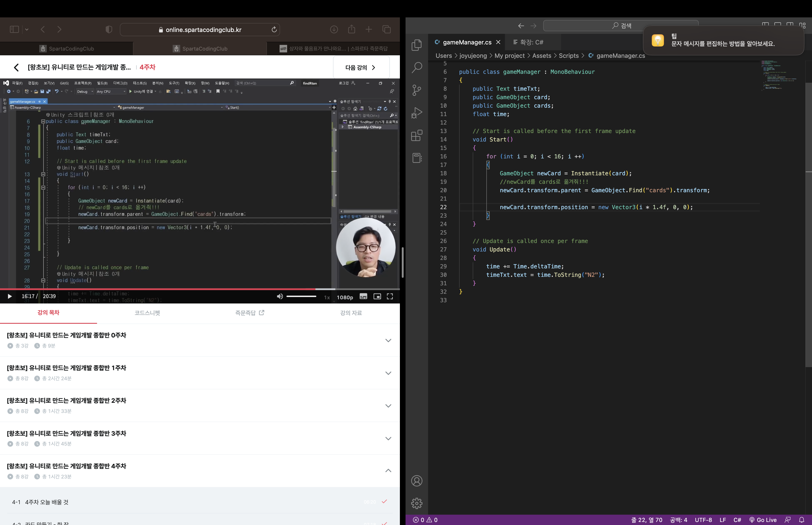Click the My project breadcrumb

[x=509, y=55]
